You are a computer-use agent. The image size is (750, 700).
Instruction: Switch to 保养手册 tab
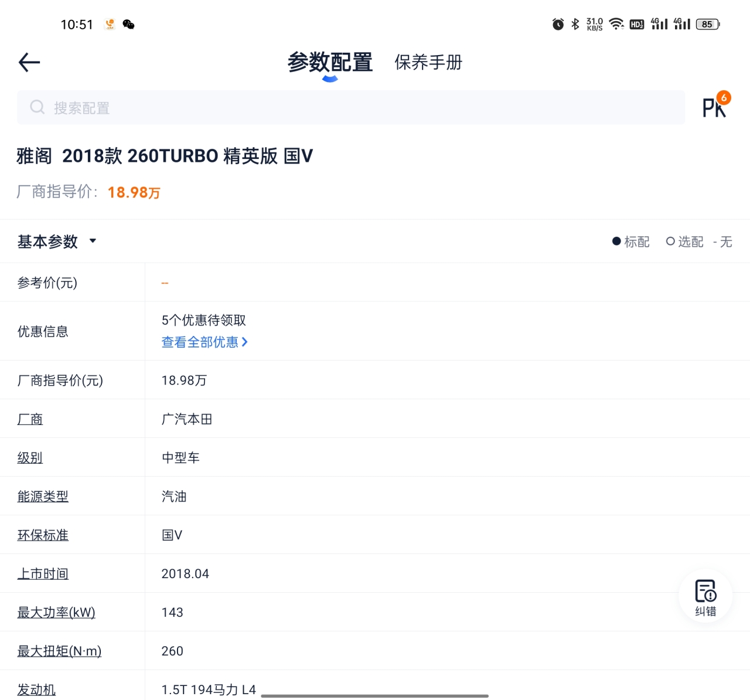(x=428, y=62)
